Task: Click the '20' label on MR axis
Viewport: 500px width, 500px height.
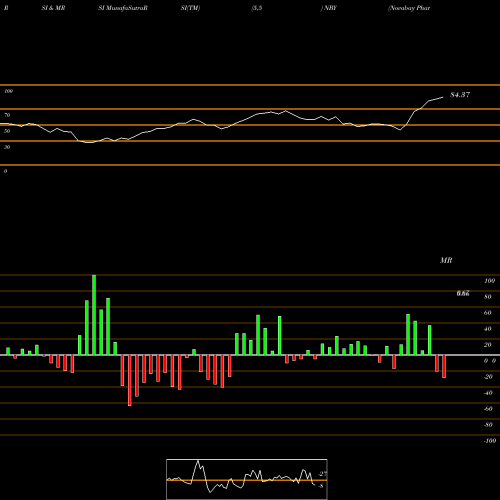Action: pos(488,345)
